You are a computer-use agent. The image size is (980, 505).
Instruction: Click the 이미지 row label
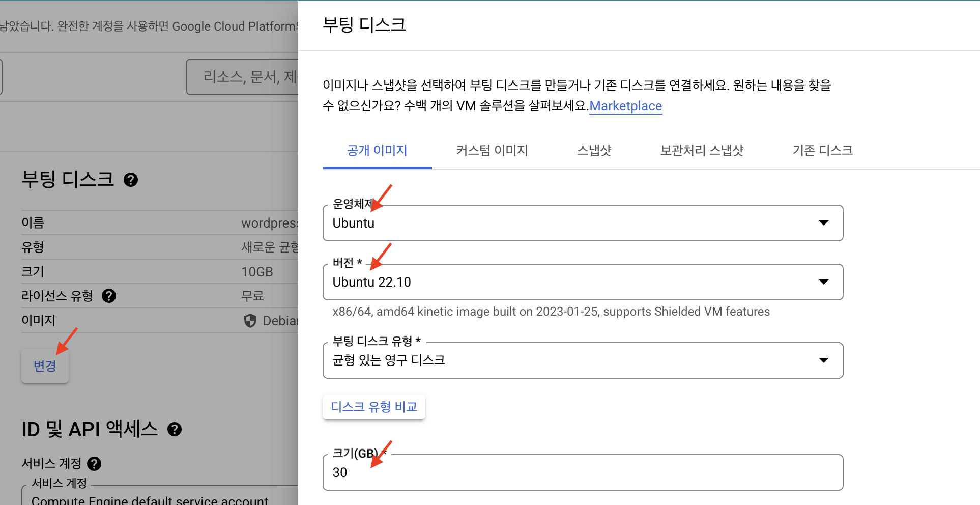tap(38, 321)
